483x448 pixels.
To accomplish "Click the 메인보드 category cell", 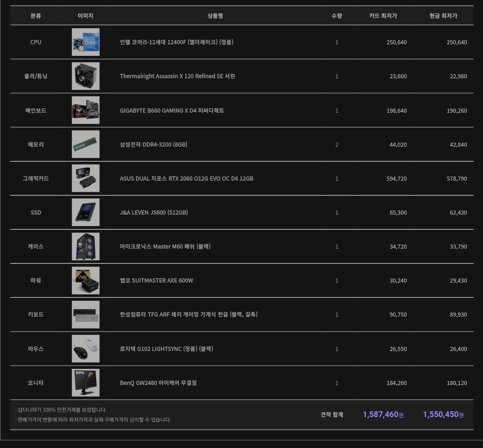I will click(36, 110).
